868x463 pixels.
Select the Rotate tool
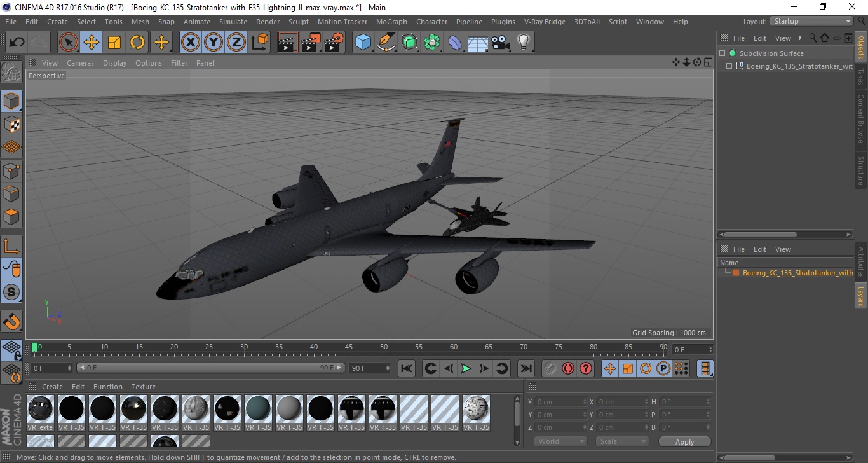click(137, 43)
